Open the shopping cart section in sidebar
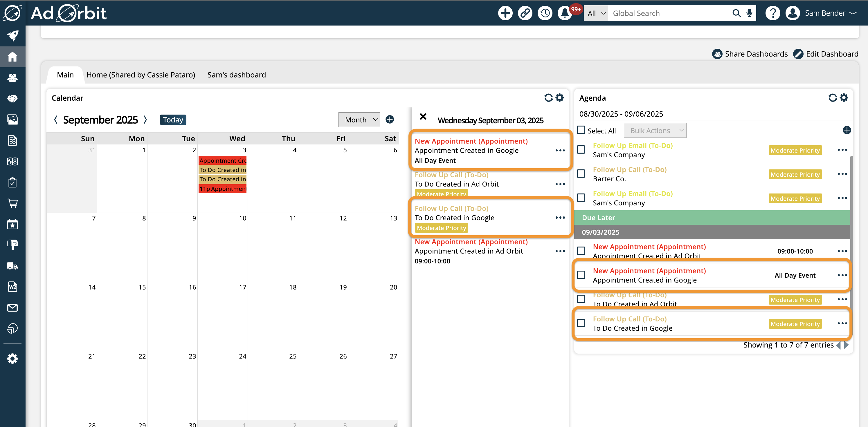 12,203
